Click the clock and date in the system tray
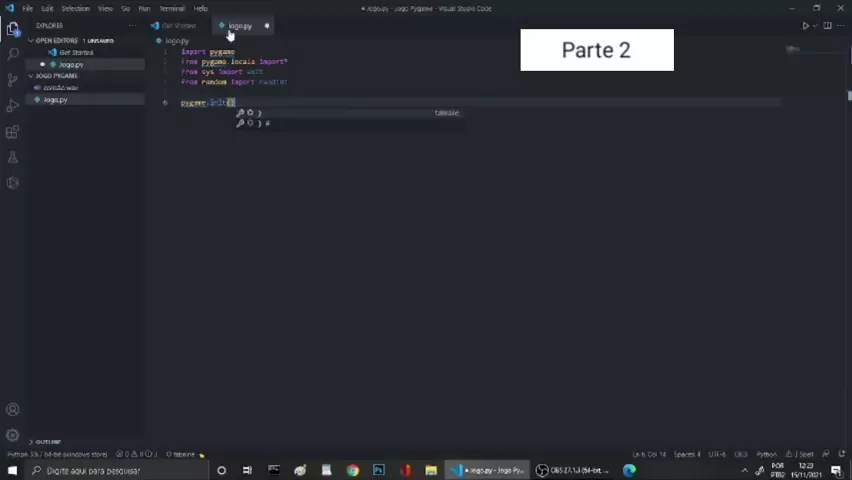Image resolution: width=852 pixels, height=480 pixels. point(806,470)
